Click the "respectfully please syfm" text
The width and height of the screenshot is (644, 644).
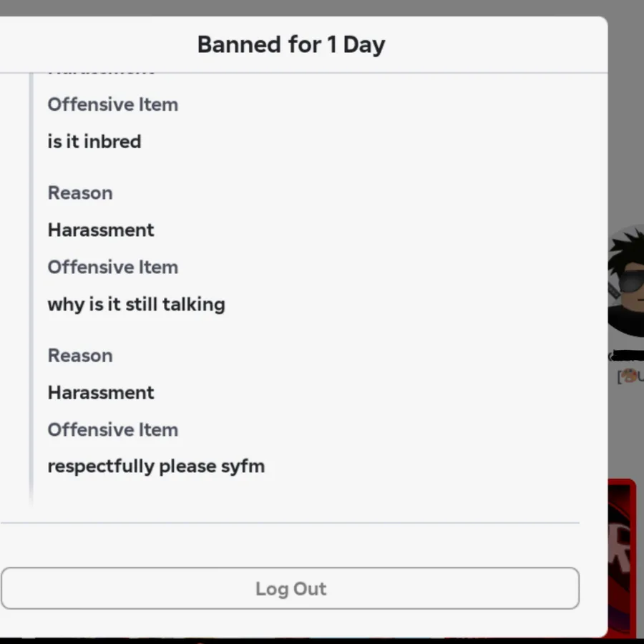[x=156, y=466]
